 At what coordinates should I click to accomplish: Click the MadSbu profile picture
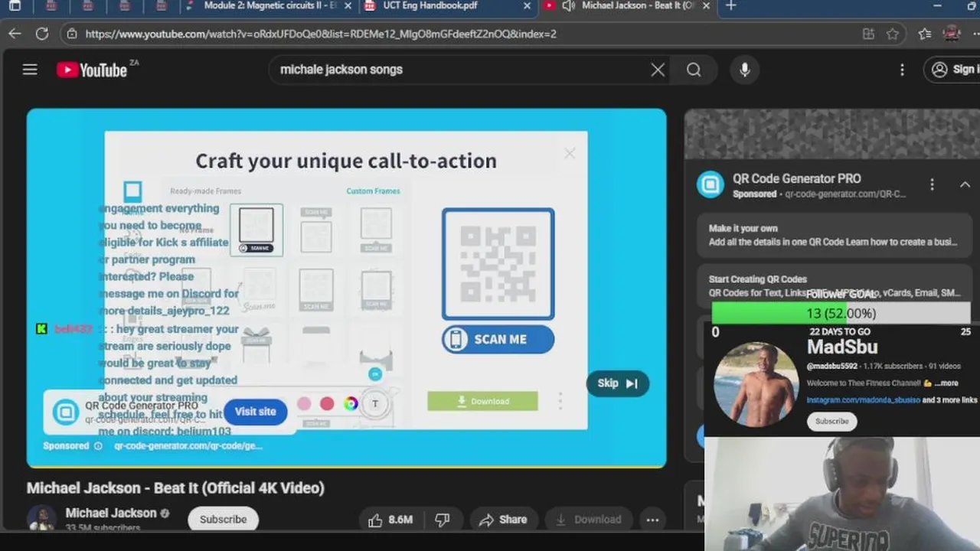[x=756, y=383]
